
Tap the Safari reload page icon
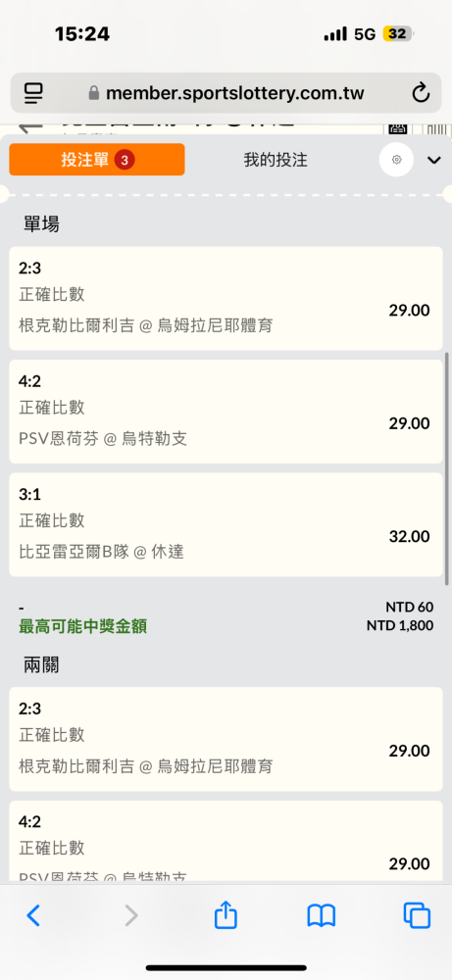(x=421, y=93)
